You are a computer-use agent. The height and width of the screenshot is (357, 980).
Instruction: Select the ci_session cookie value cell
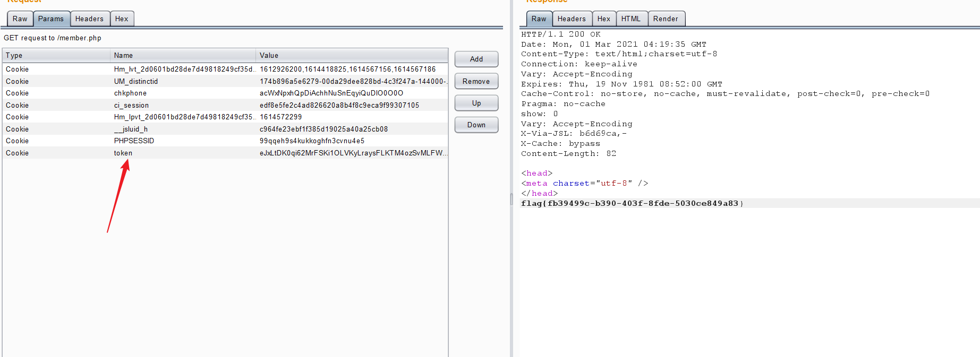pos(339,106)
